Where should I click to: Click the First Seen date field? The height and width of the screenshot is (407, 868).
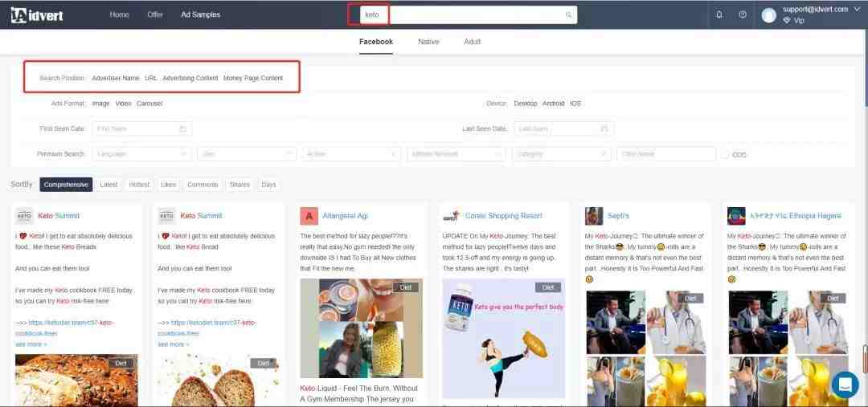tap(141, 129)
